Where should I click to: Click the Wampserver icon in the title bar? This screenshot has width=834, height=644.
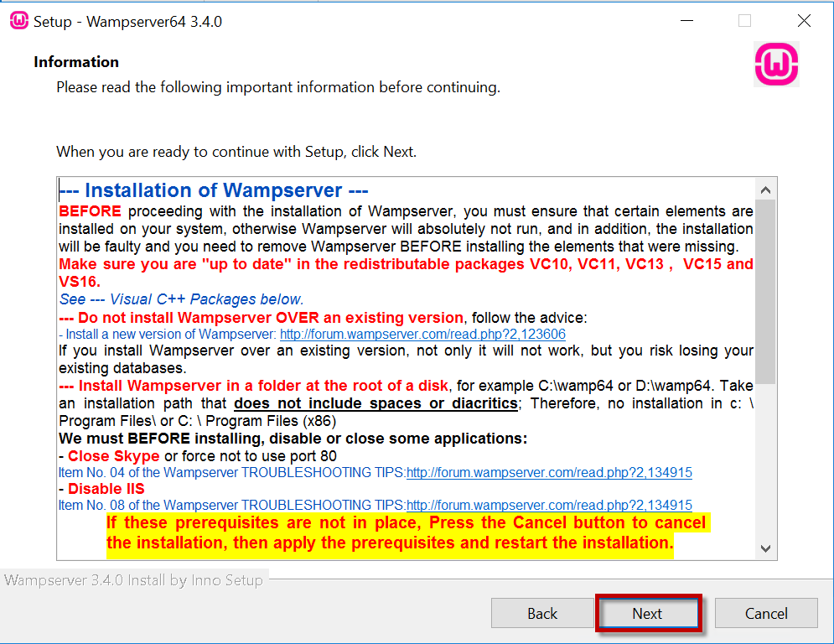coord(18,21)
